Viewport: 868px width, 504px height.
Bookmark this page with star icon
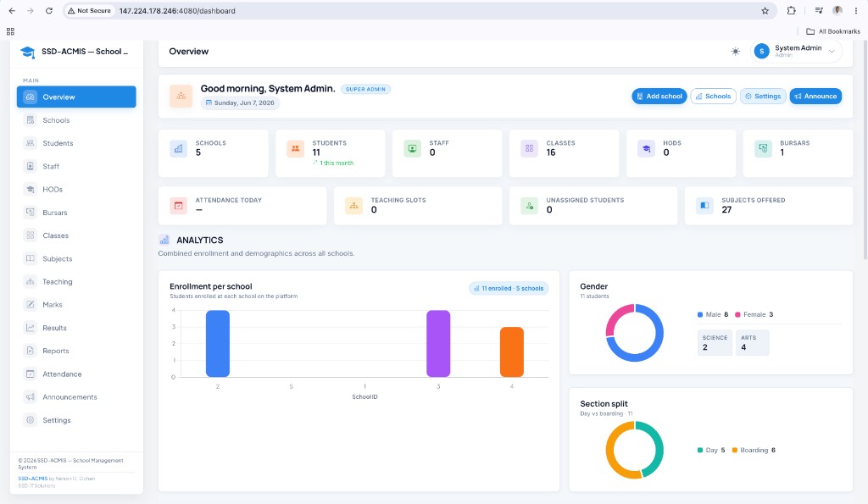765,10
